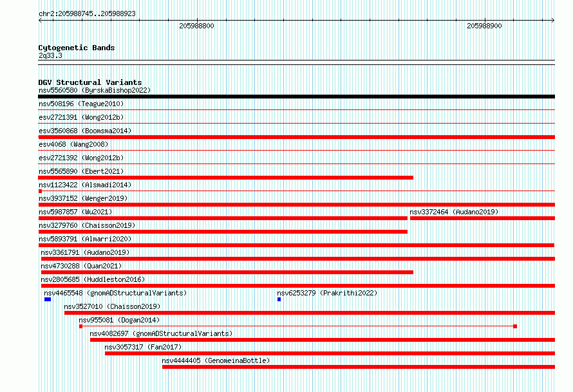
Task: Select the red bar under nsv4444405 (GenomeinaBottle)
Action: point(359,367)
